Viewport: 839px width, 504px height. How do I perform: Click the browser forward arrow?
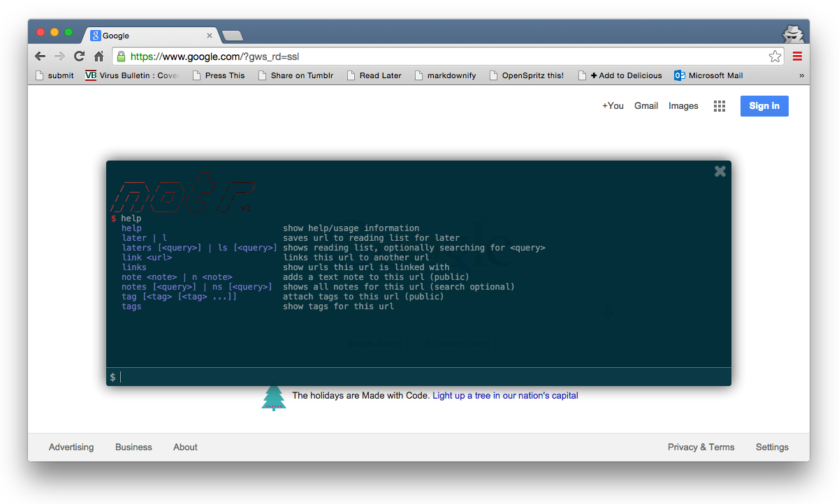(x=60, y=57)
